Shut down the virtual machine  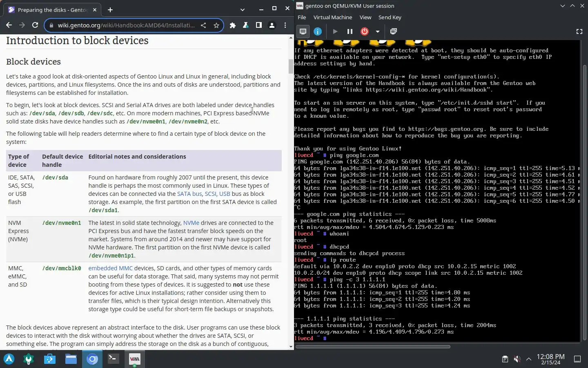[365, 31]
